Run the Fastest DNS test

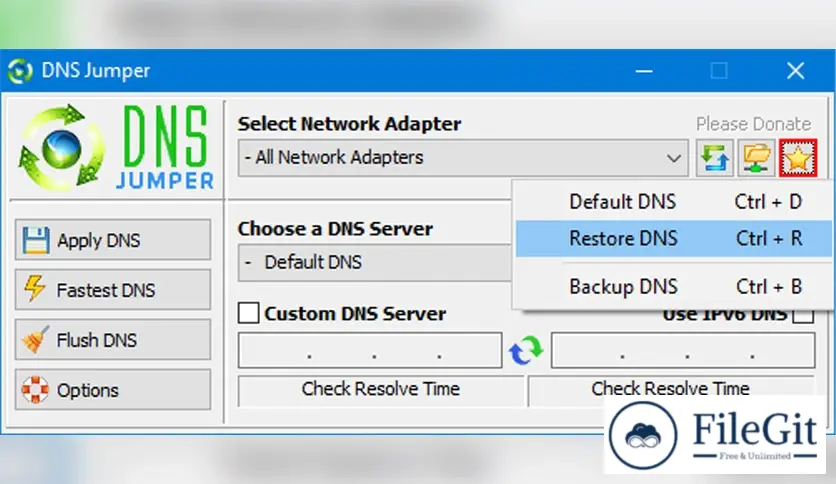point(113,289)
